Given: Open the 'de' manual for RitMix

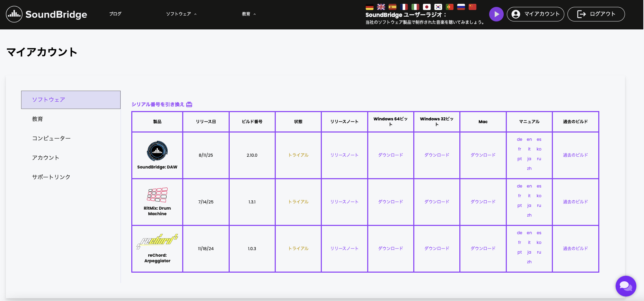Looking at the screenshot, I should (x=520, y=186).
